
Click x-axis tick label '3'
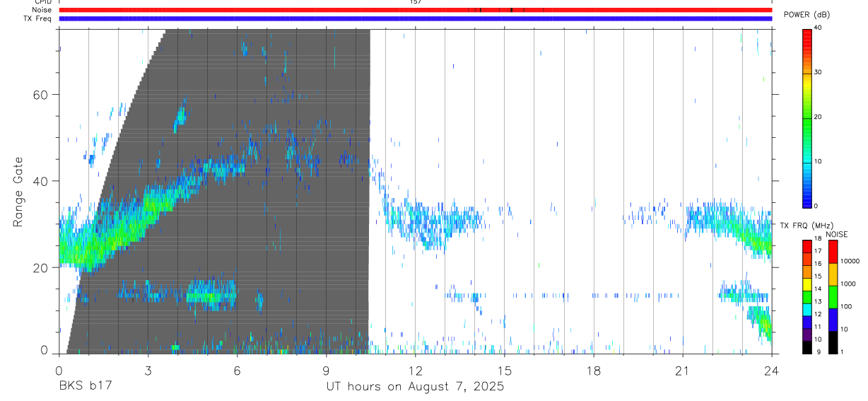click(148, 371)
